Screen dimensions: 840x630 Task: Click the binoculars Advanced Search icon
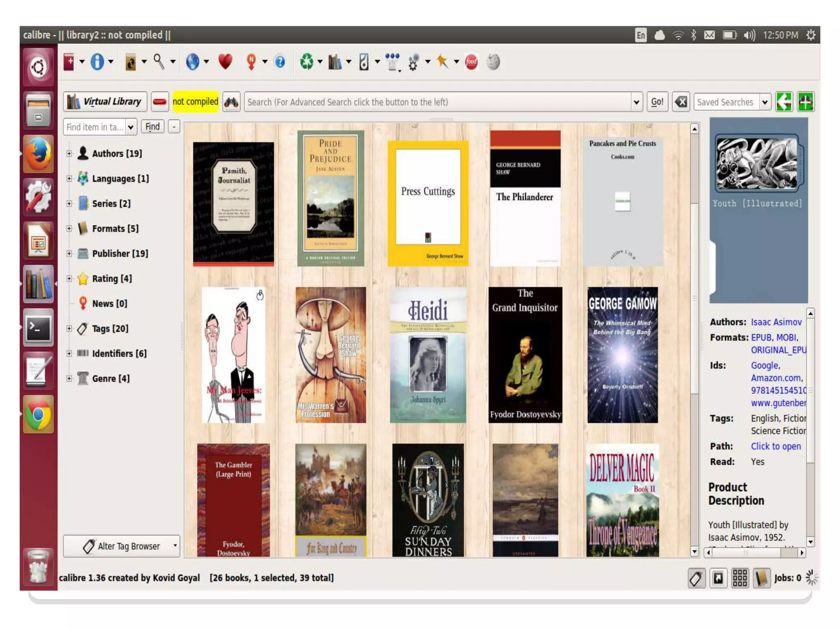pos(231,102)
